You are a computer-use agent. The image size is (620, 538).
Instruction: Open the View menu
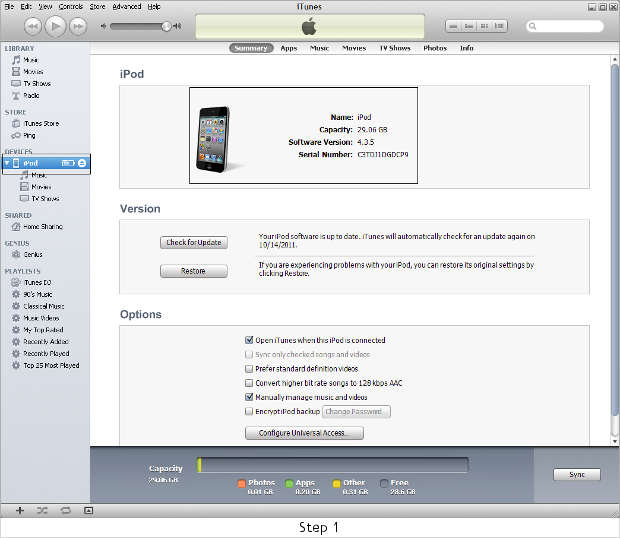(x=45, y=6)
